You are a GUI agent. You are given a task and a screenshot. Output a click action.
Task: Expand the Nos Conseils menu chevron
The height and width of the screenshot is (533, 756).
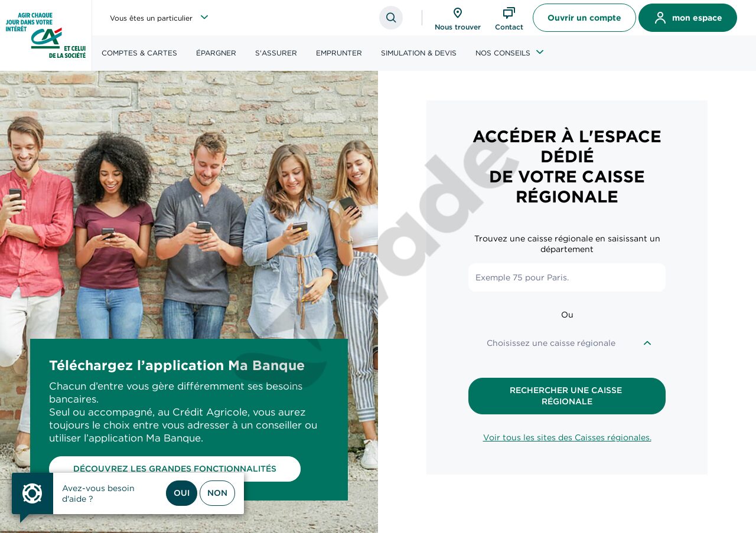tap(540, 52)
